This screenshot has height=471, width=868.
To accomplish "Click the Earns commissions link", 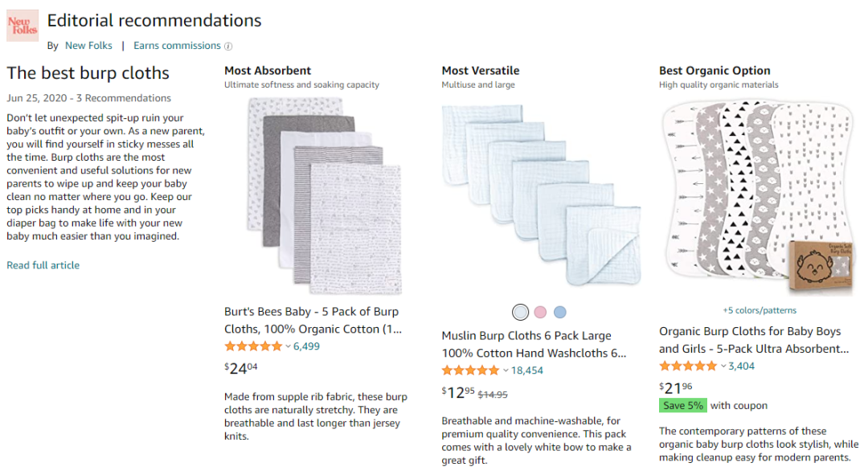I will point(177,46).
